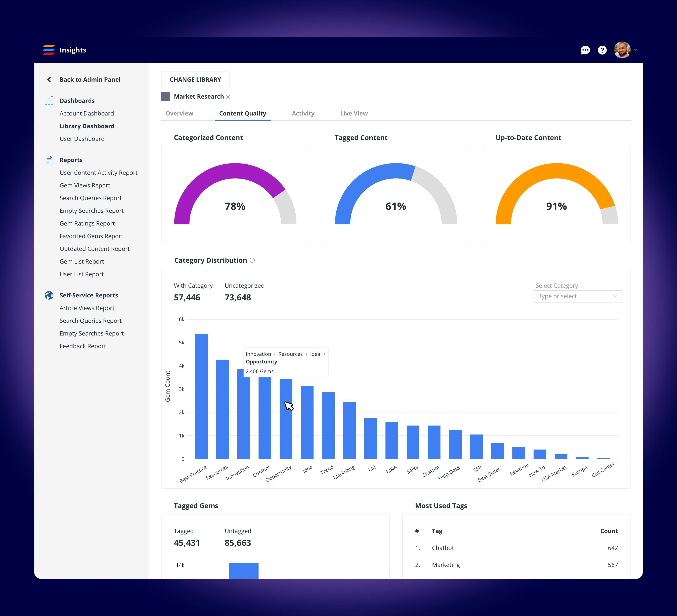Click the user avatar photo

coord(622,50)
